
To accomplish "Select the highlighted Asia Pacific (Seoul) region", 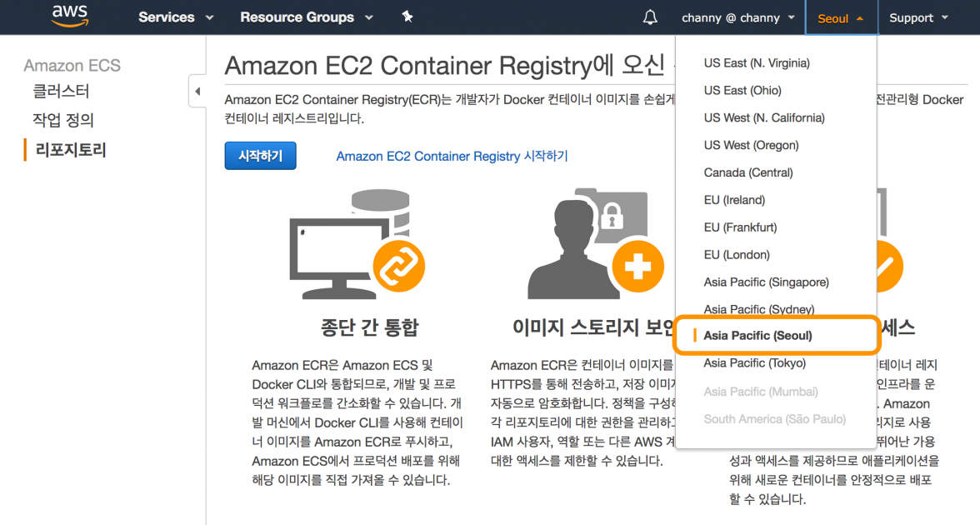I will point(765,335).
